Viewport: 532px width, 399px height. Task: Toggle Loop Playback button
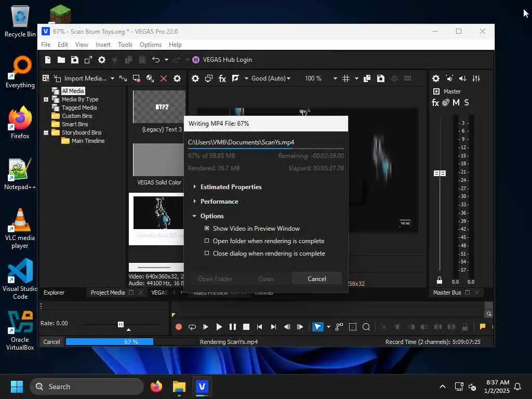click(192, 327)
